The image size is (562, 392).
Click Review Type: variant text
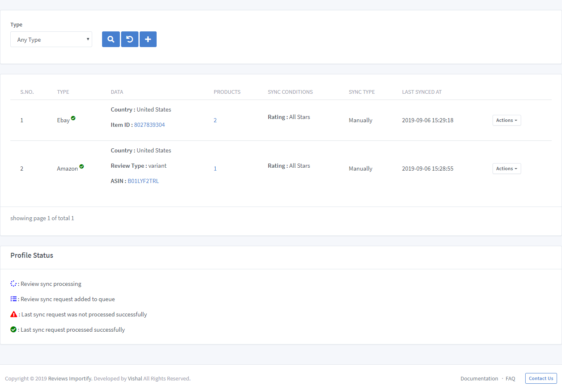(x=138, y=166)
